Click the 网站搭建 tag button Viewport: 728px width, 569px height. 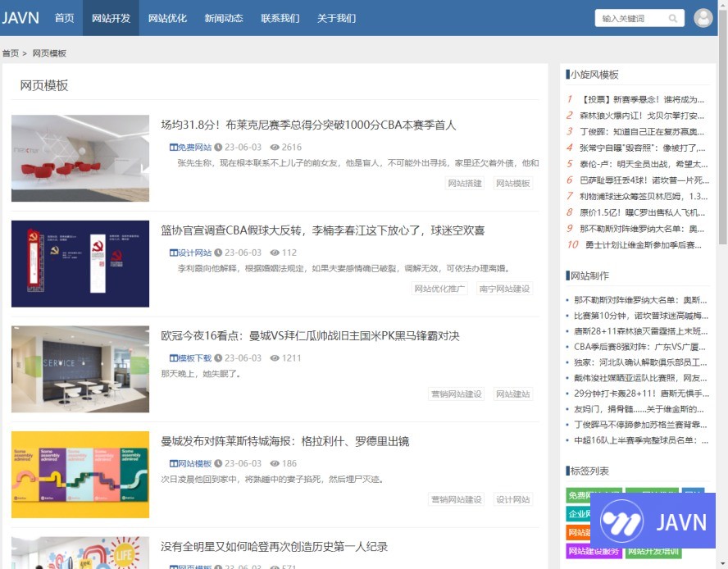465,183
